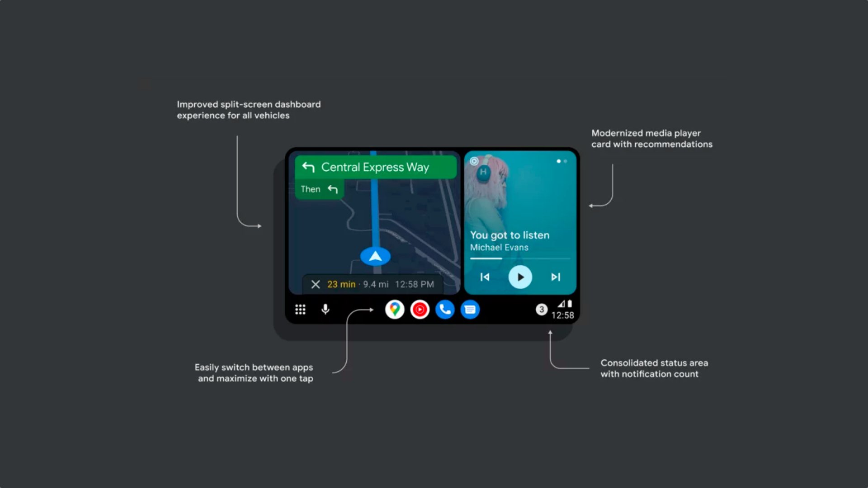The height and width of the screenshot is (488, 868).
Task: Open media player settings gear
Action: [475, 161]
